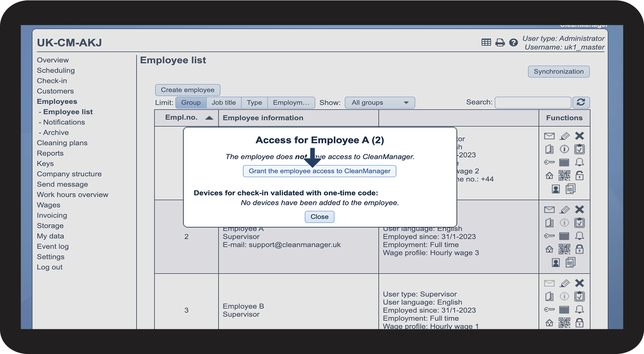
Task: Click the clipboard checkmark icon for Employee B
Action: point(579,296)
